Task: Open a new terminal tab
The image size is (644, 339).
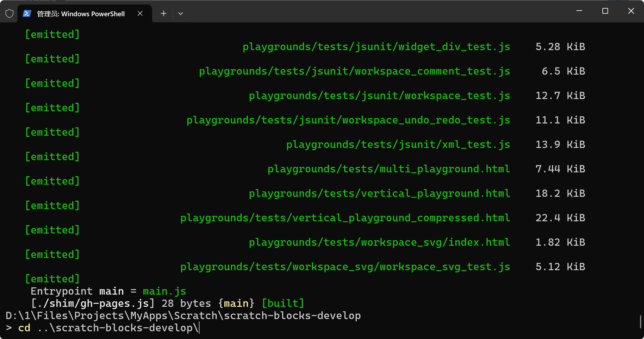Action: pyautogui.click(x=164, y=13)
